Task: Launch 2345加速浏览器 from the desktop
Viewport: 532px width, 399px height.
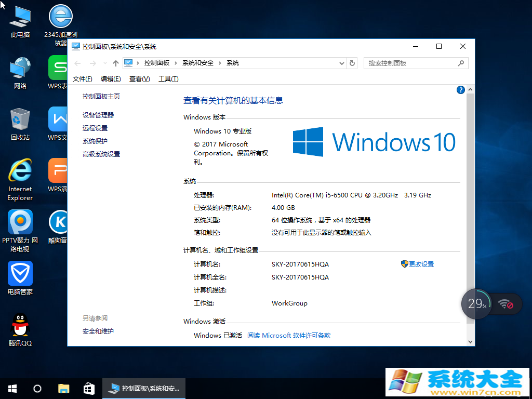Action: (61, 25)
